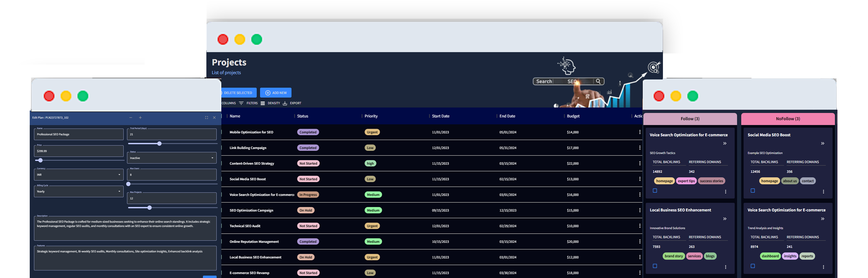Open kebab menu on SEO Growth Tactics card
This screenshot has height=278, width=868.
(x=725, y=192)
